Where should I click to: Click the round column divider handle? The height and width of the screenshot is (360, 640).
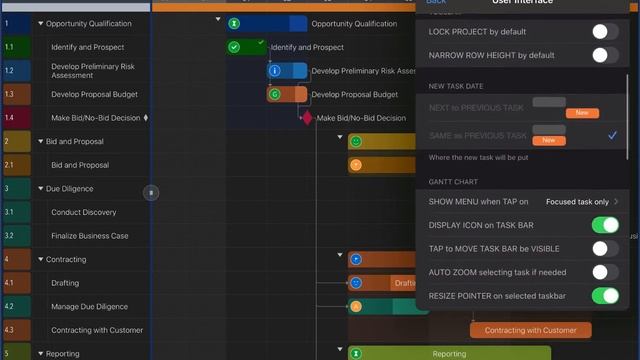[x=151, y=193]
